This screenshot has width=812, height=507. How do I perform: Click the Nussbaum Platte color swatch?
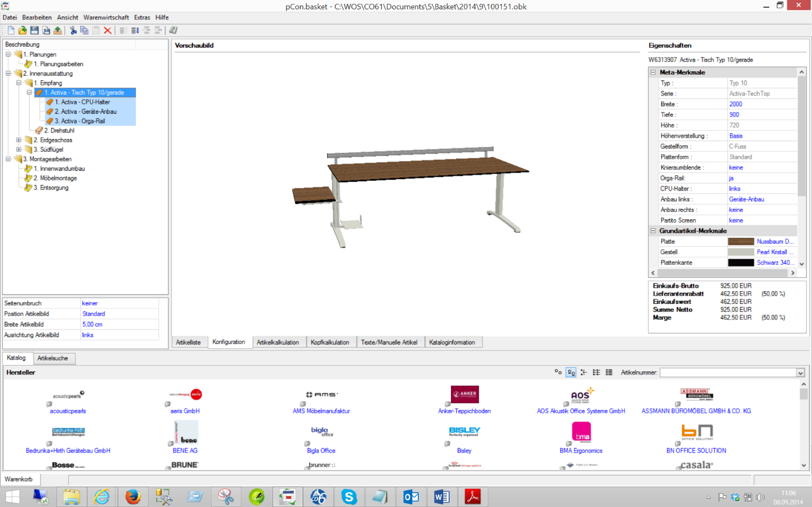741,242
